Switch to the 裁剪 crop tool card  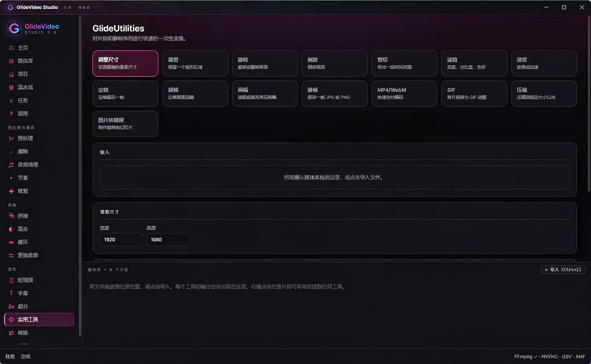[x=195, y=63]
